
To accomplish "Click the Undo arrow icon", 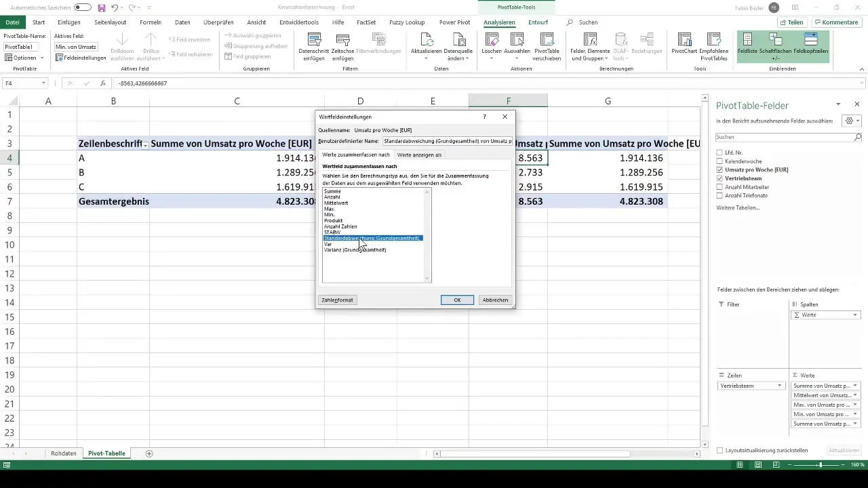I will click(114, 7).
